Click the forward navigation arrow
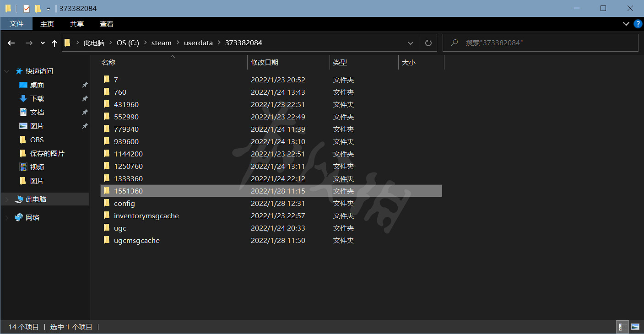 click(x=28, y=43)
